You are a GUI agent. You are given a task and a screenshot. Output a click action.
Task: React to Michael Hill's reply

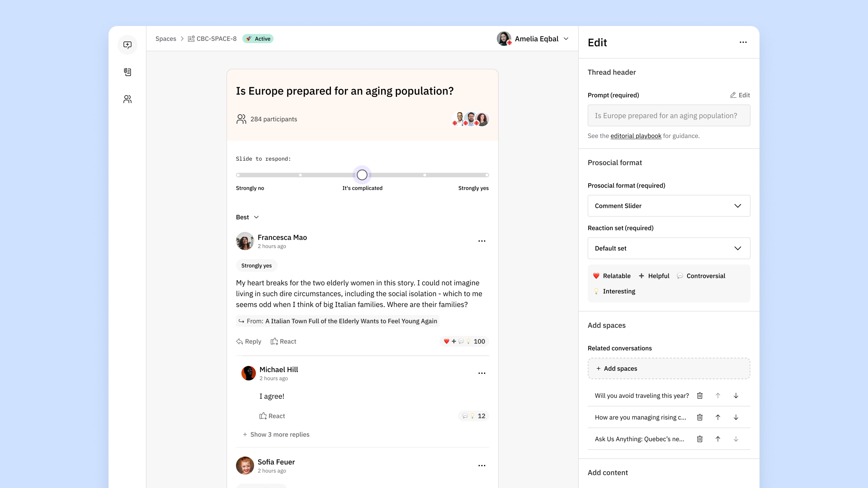coord(272,416)
